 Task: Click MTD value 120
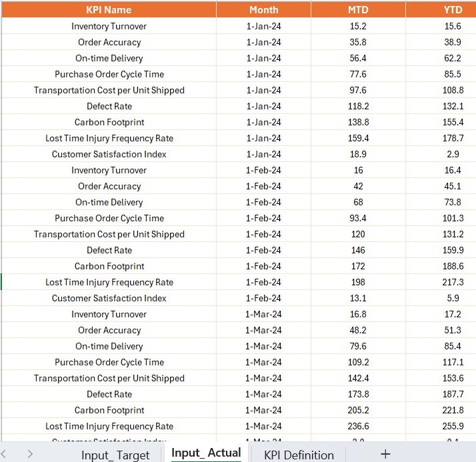358,235
